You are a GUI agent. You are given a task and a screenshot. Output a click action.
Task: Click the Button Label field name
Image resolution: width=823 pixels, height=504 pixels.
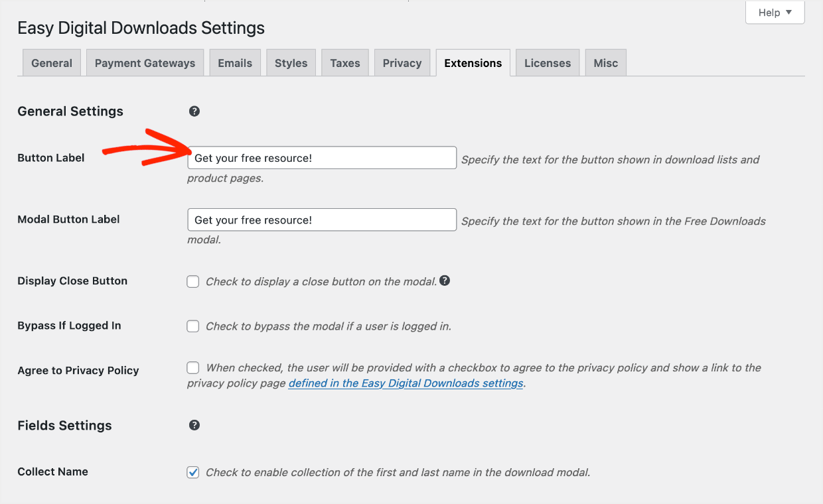[51, 158]
